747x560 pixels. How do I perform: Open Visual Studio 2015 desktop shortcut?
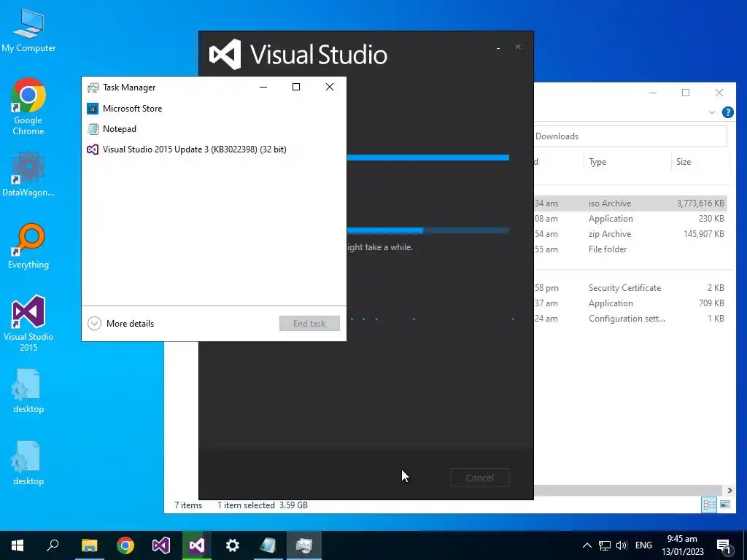tap(28, 324)
